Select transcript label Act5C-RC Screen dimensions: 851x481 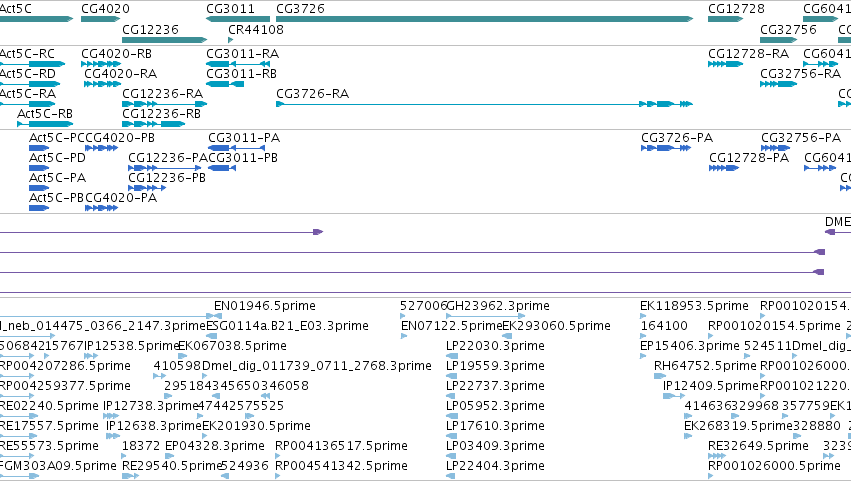click(27, 54)
